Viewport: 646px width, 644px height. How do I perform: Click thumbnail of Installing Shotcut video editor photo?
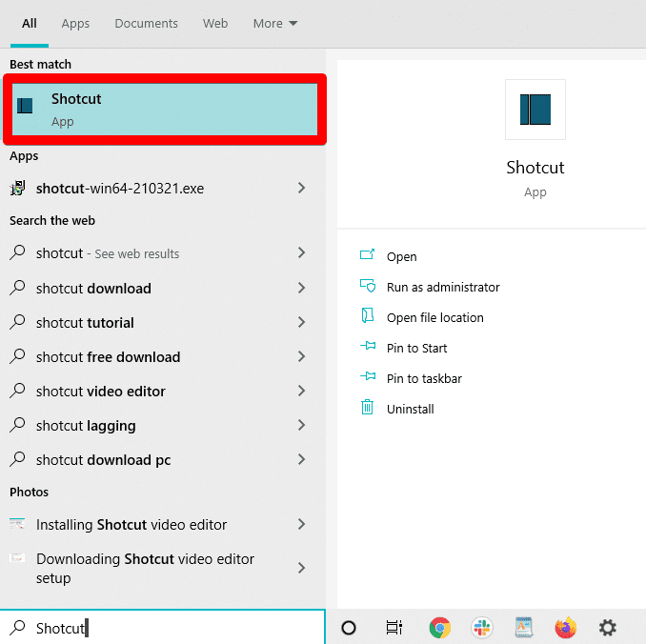(17, 524)
